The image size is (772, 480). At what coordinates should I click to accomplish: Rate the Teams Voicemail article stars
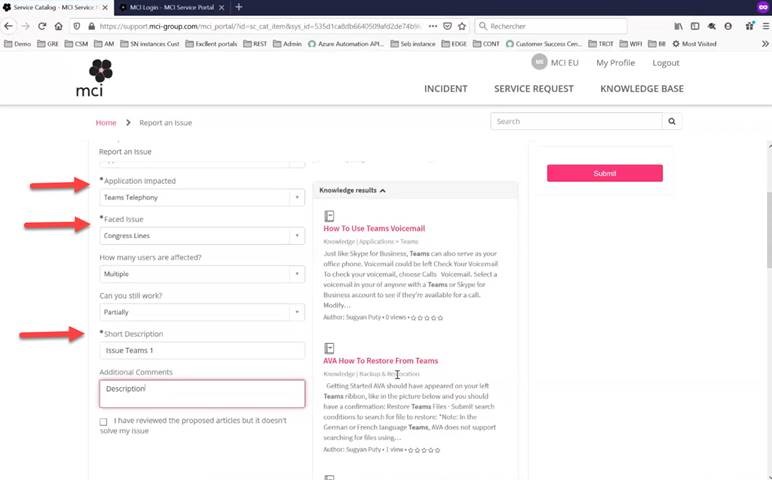pos(426,318)
